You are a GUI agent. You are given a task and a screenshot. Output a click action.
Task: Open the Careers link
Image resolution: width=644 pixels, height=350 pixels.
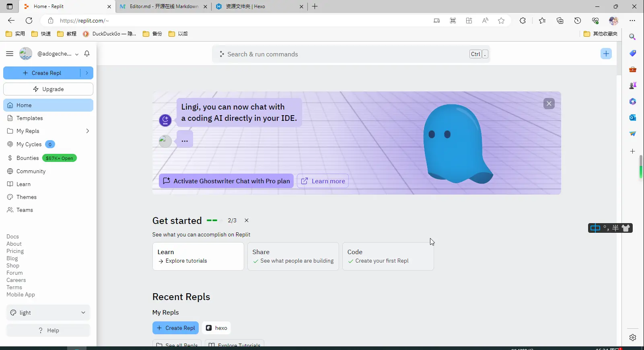tap(16, 280)
